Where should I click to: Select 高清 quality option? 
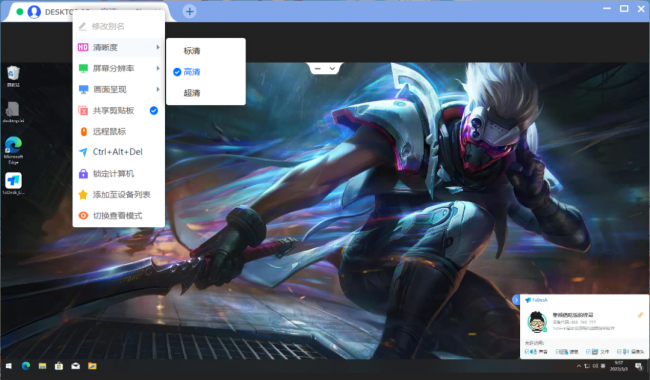pos(206,72)
